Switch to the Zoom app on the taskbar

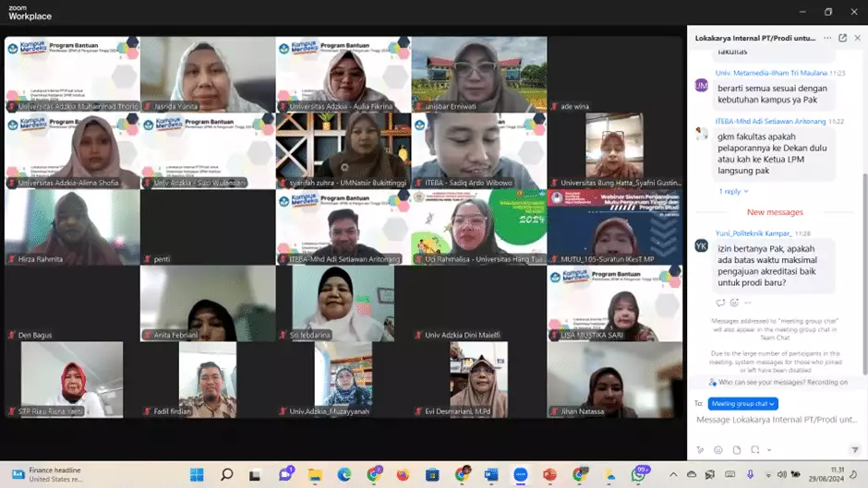click(521, 475)
